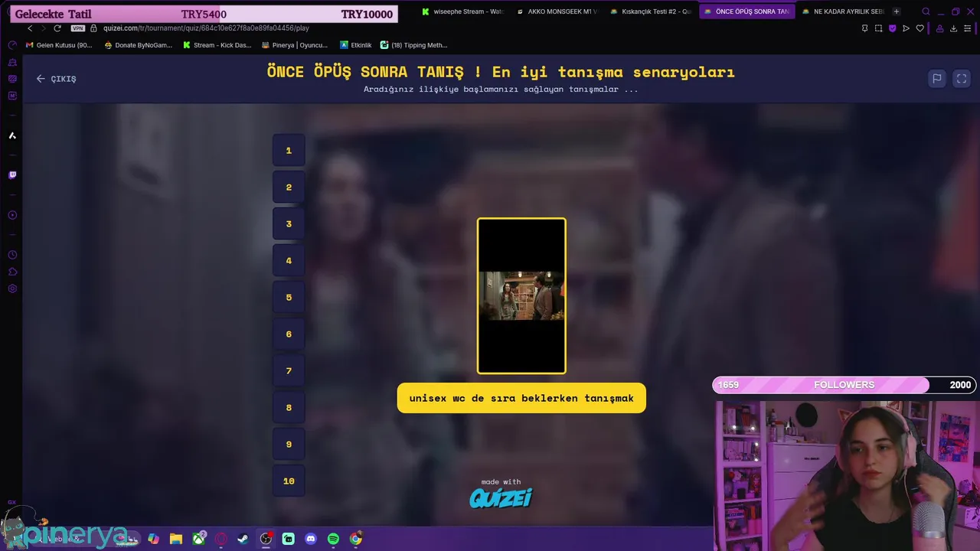The height and width of the screenshot is (551, 980).
Task: Toggle fullscreen mode on the quiz
Action: (962, 79)
